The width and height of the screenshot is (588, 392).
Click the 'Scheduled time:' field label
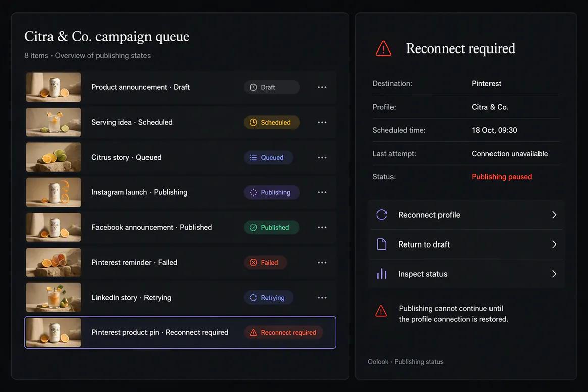pos(399,130)
